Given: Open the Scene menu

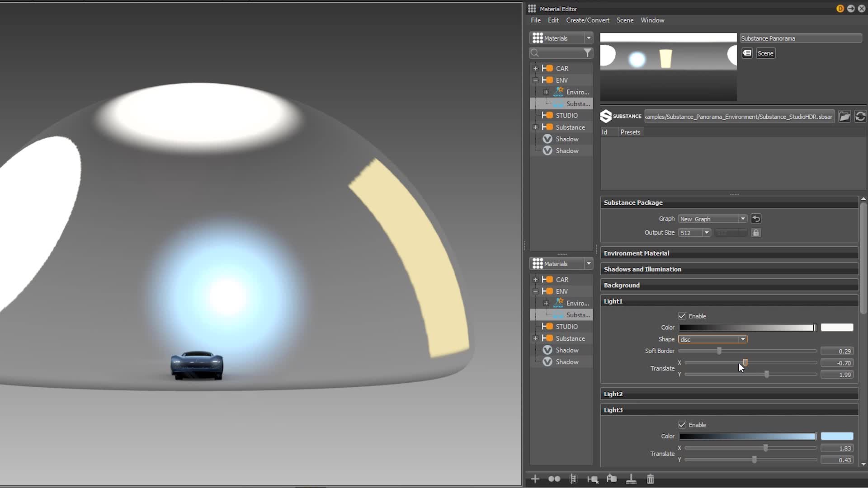Looking at the screenshot, I should [625, 20].
